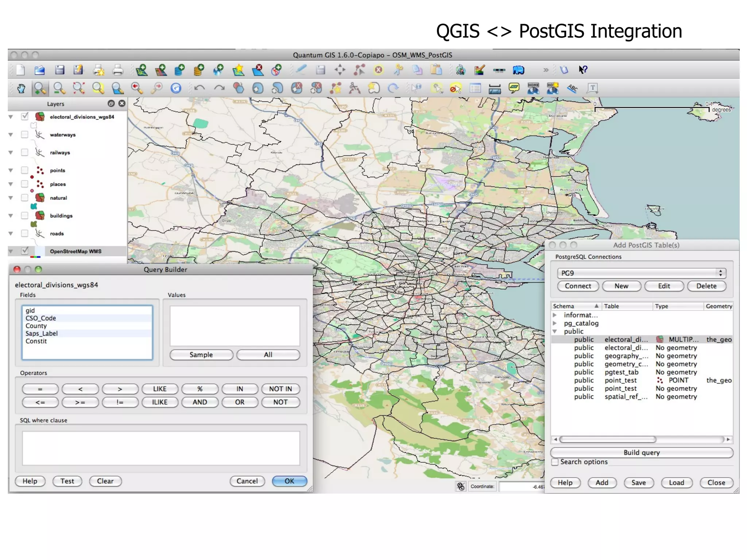The image size is (747, 560).
Task: Select the Pan Map hand tool
Action: (21, 88)
